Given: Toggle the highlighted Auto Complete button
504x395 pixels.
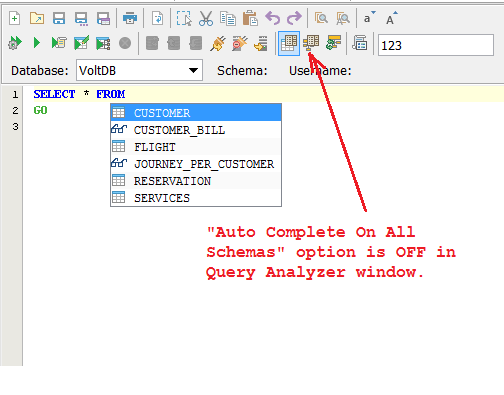Looking at the screenshot, I should coord(289,43).
